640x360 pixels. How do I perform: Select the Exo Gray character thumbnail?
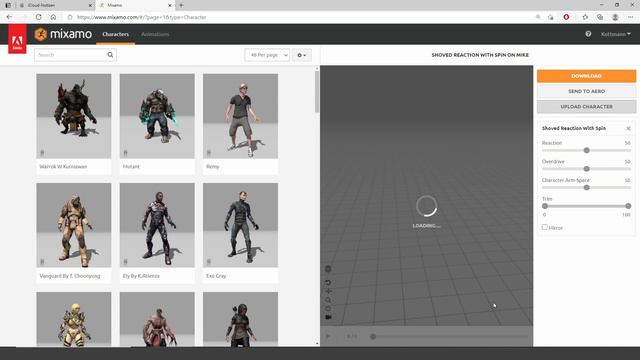[x=240, y=225]
